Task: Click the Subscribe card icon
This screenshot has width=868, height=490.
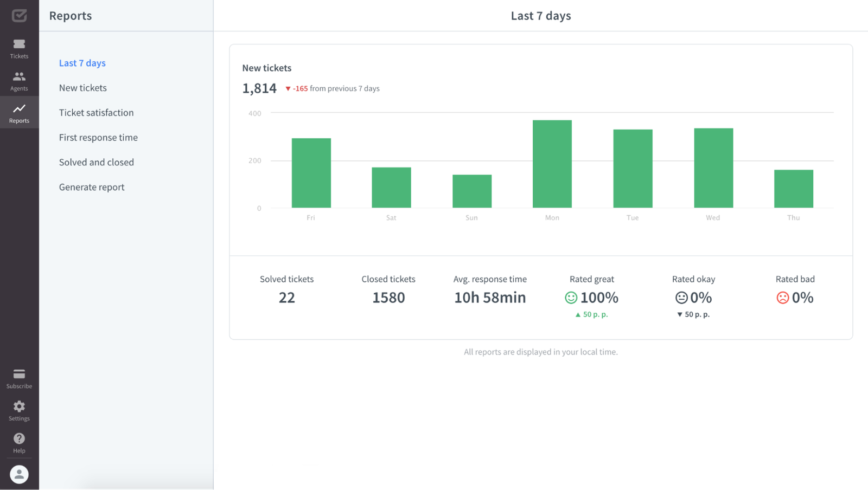Action: (x=19, y=374)
